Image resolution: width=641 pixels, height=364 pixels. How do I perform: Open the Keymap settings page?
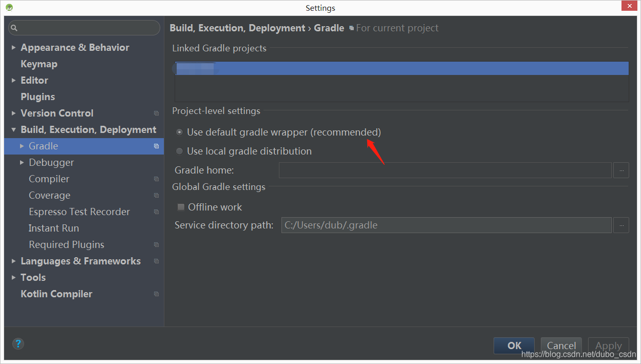tap(39, 64)
